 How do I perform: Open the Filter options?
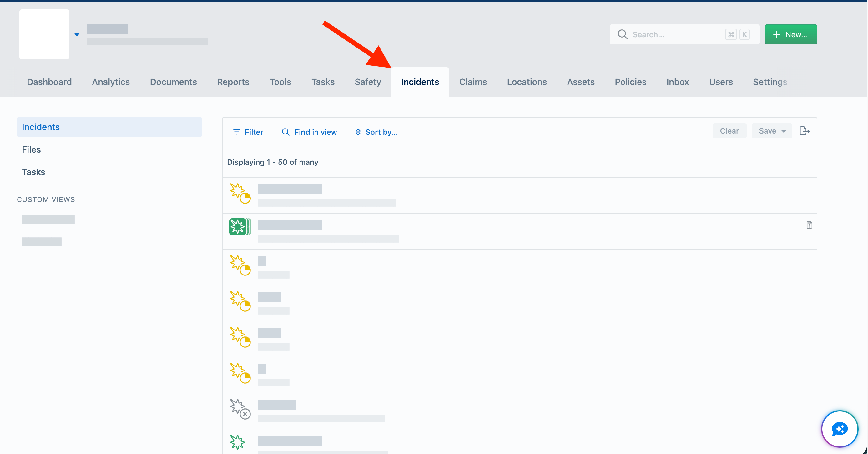click(x=248, y=132)
